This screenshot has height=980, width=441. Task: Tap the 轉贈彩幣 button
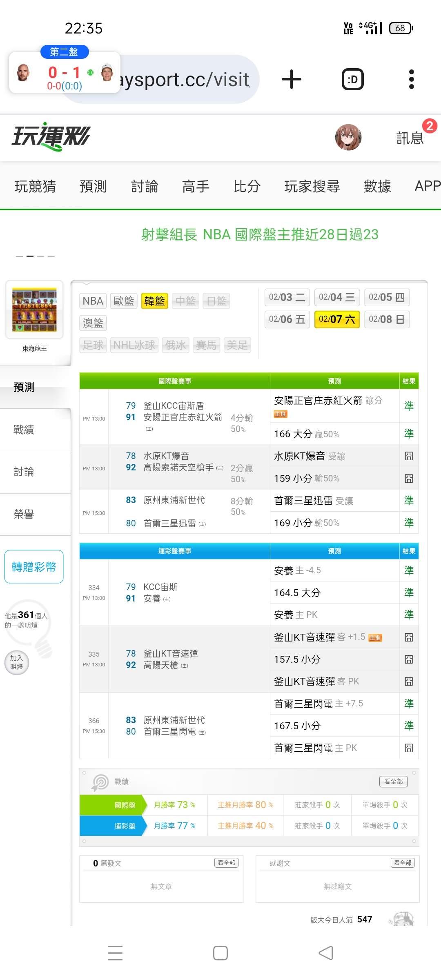click(x=34, y=567)
